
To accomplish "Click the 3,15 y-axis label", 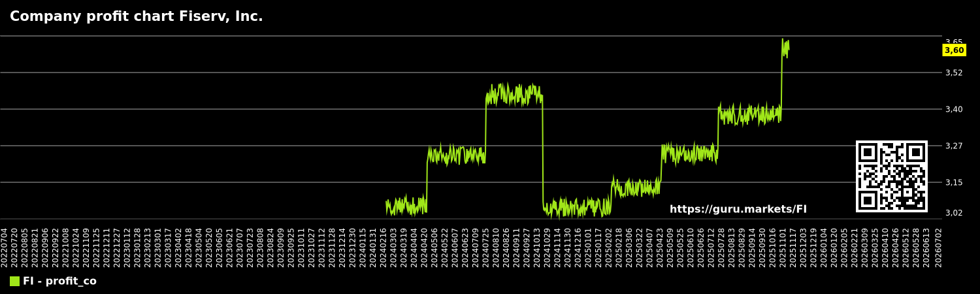I will [954, 182].
